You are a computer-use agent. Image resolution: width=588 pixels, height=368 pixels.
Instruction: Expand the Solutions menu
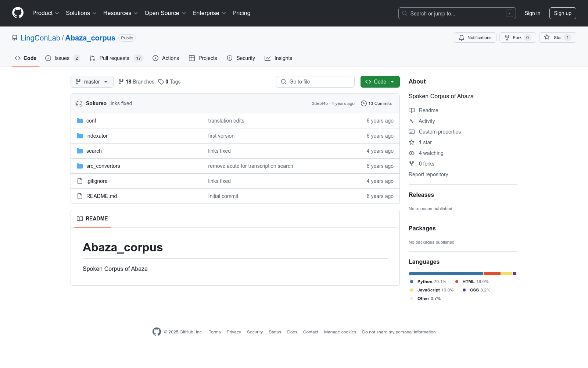81,13
